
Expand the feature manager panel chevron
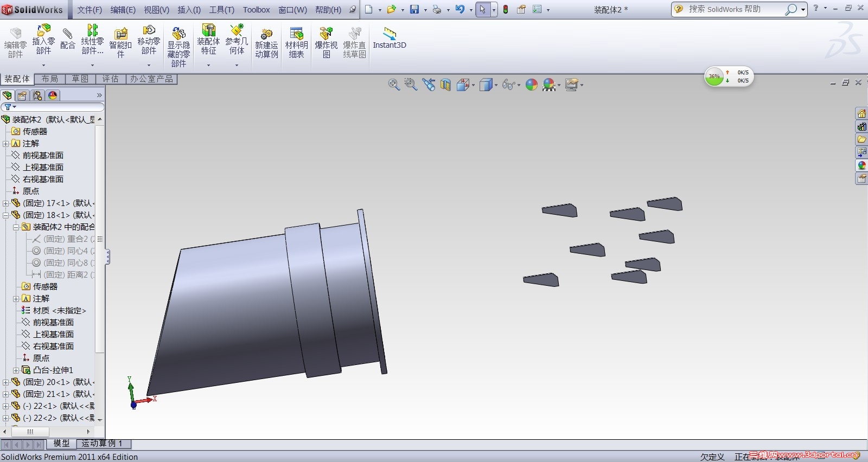tap(99, 95)
